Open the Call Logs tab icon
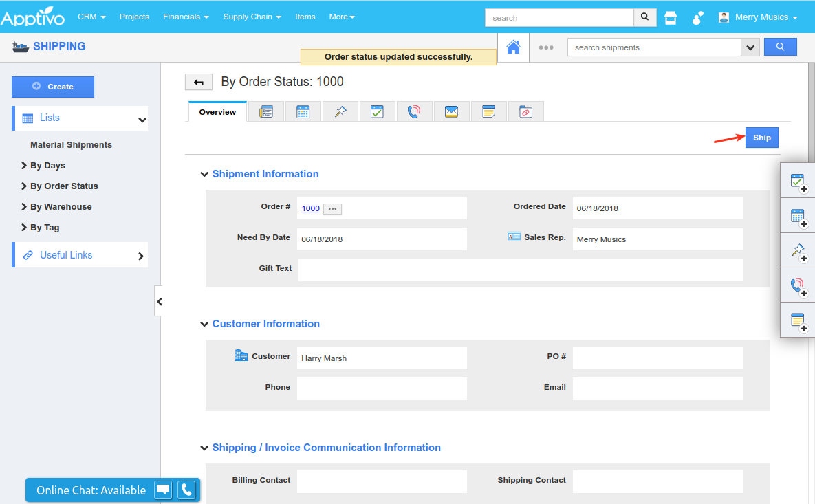The image size is (815, 504). [x=414, y=112]
